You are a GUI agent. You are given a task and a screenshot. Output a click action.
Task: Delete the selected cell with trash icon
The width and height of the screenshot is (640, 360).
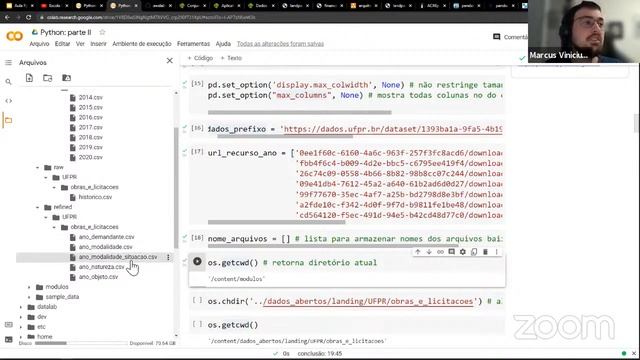[x=485, y=252]
